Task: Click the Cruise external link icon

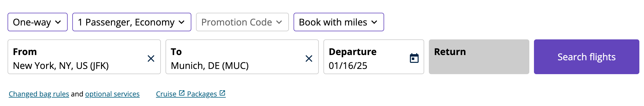Action: click(x=182, y=93)
